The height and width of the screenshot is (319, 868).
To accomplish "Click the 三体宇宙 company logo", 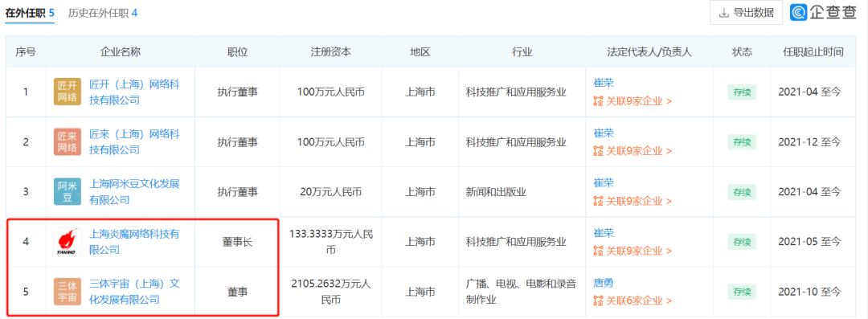I will pos(68,292).
